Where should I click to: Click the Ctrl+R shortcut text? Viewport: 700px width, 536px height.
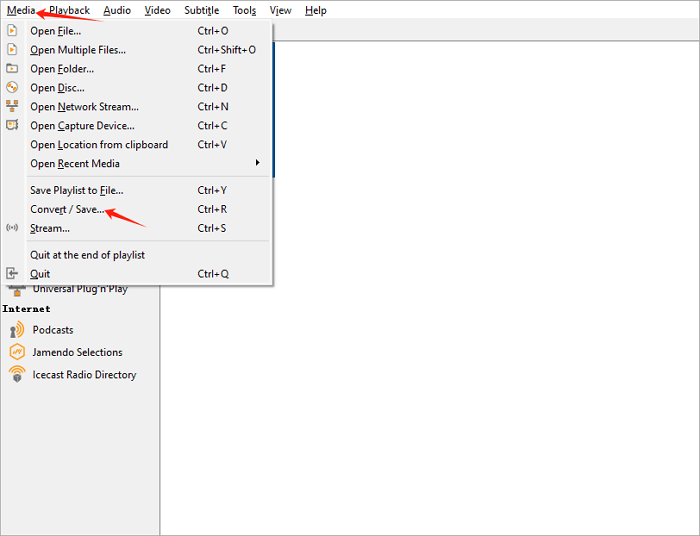[x=212, y=209]
